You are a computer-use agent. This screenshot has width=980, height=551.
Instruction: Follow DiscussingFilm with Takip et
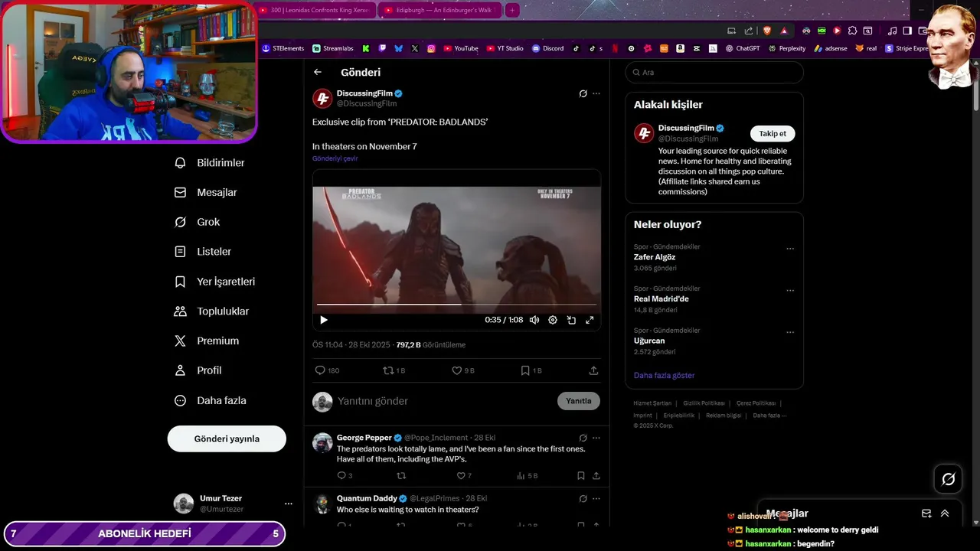coord(773,133)
